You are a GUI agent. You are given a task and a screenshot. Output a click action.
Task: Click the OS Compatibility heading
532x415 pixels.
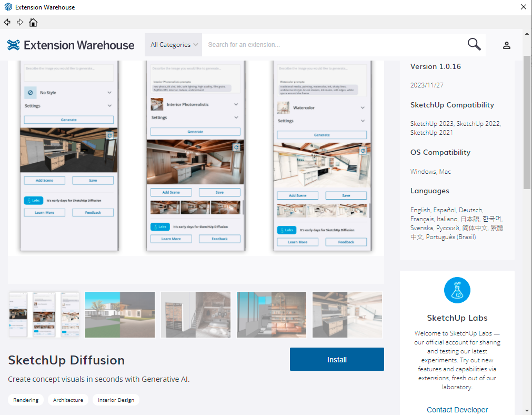coord(440,152)
